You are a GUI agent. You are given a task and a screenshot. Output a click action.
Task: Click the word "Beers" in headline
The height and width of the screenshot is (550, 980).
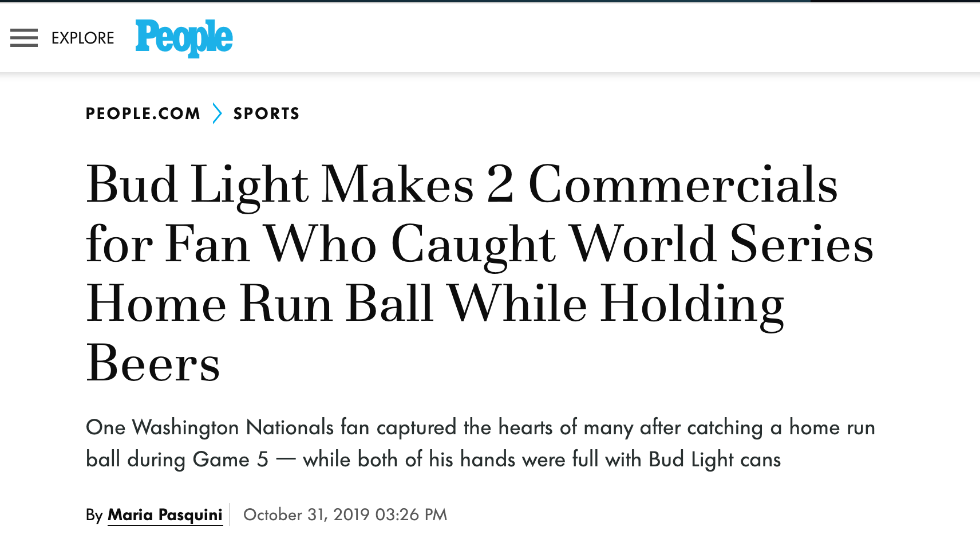coord(153,363)
